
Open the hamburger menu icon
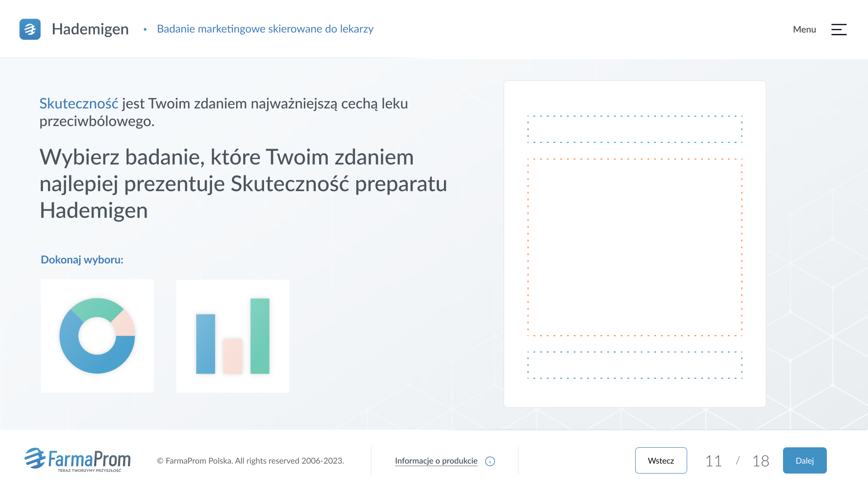[839, 29]
